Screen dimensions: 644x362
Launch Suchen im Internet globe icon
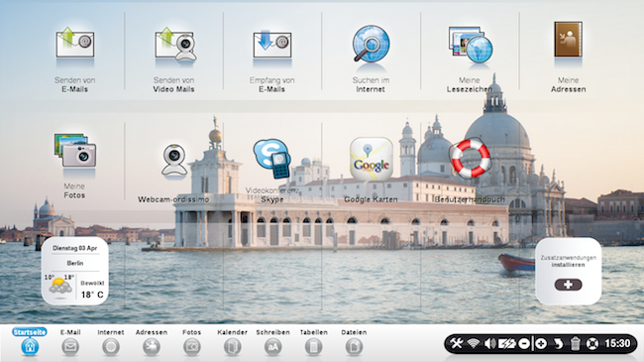point(371,44)
